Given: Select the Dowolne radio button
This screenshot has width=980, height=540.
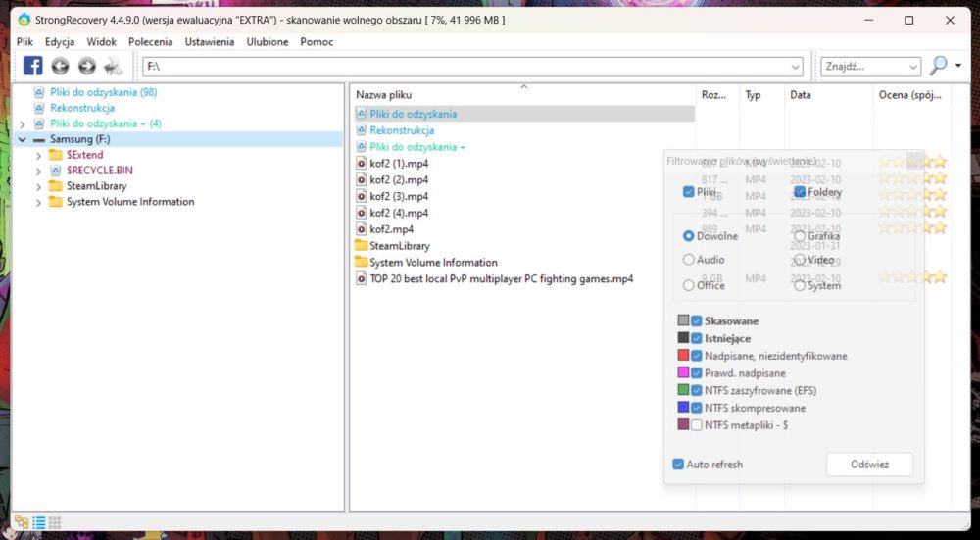Looking at the screenshot, I should (x=689, y=236).
